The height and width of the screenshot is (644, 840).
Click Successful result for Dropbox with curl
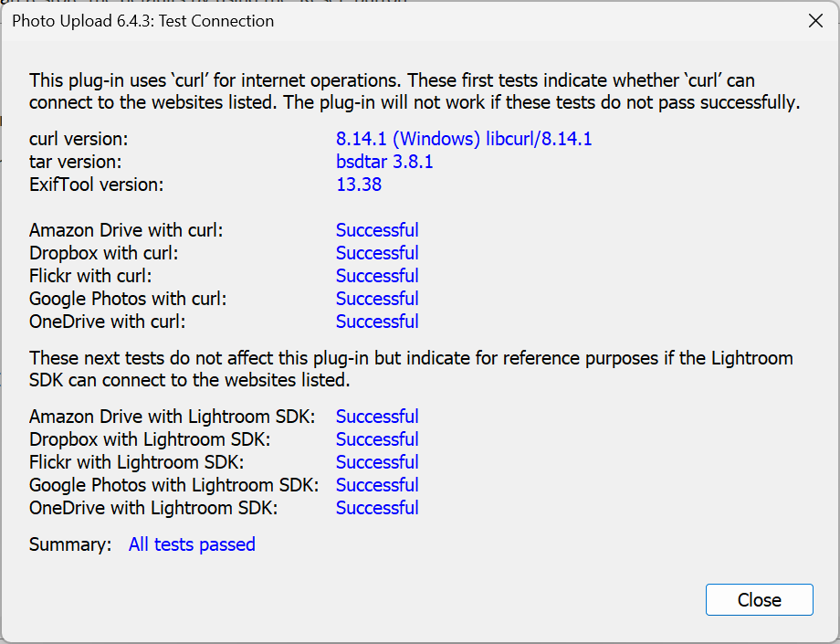coord(377,253)
